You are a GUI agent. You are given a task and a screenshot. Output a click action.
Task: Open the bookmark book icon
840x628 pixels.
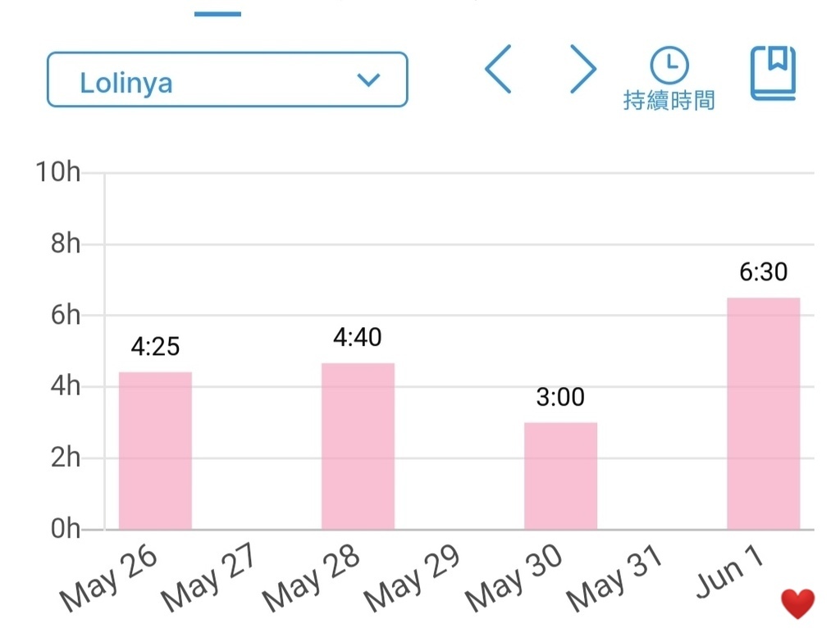773,73
